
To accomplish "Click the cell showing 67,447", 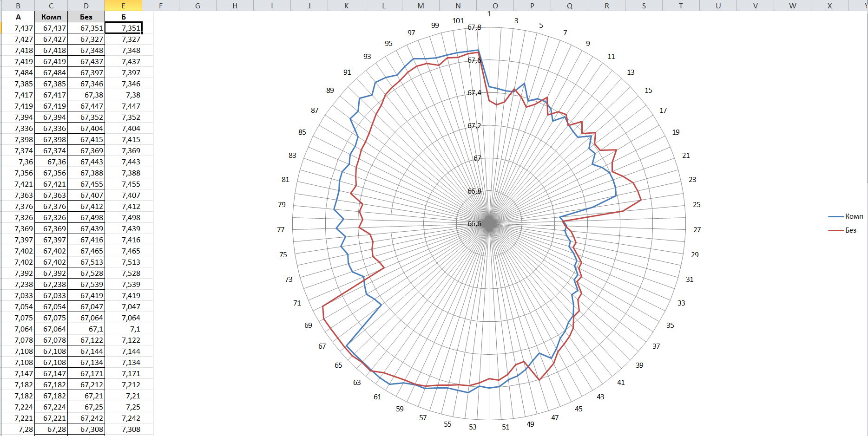I will click(86, 106).
